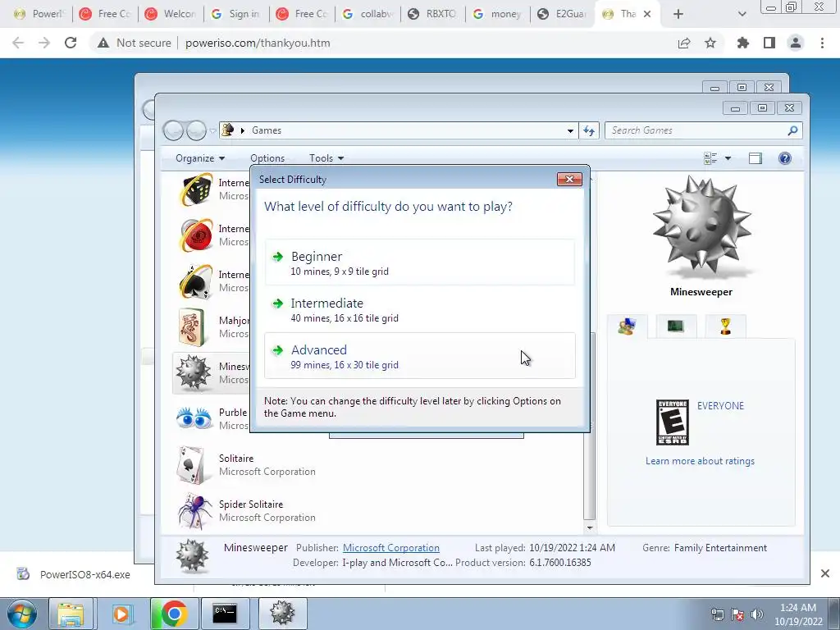Close the Select Difficulty dialog
Screen dimensions: 840x630
coord(569,180)
